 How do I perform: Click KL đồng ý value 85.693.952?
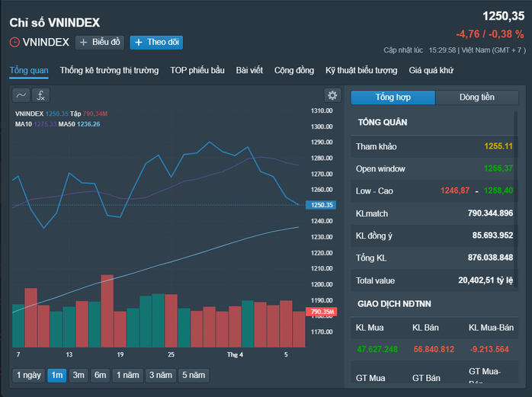pos(492,235)
